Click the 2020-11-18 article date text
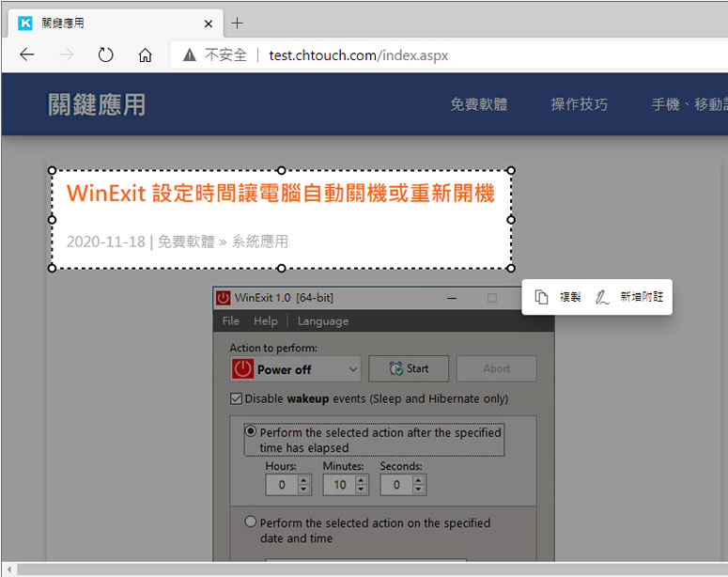The image size is (728, 577). coord(106,242)
